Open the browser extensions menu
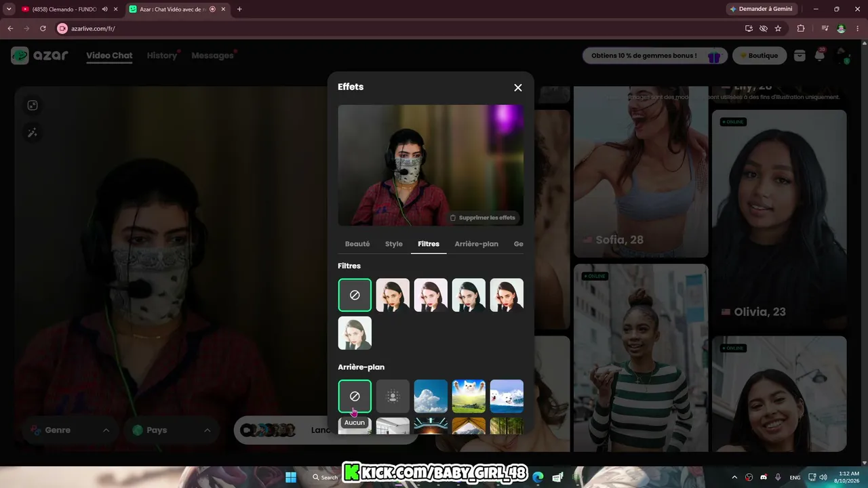Viewport: 868px width, 488px height. (x=801, y=28)
